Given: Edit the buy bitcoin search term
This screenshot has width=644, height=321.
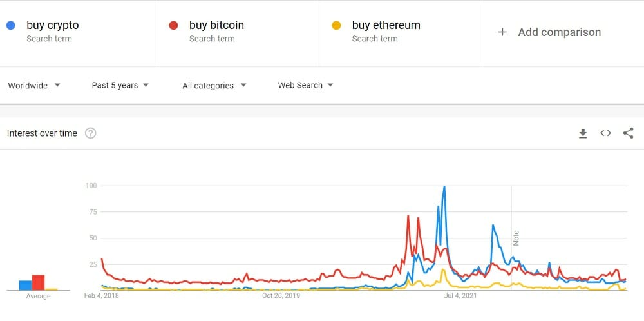Looking at the screenshot, I should [x=216, y=26].
